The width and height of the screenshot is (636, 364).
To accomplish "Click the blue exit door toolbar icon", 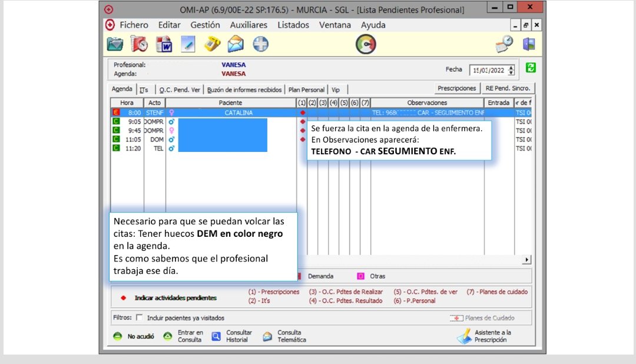I will coord(529,44).
